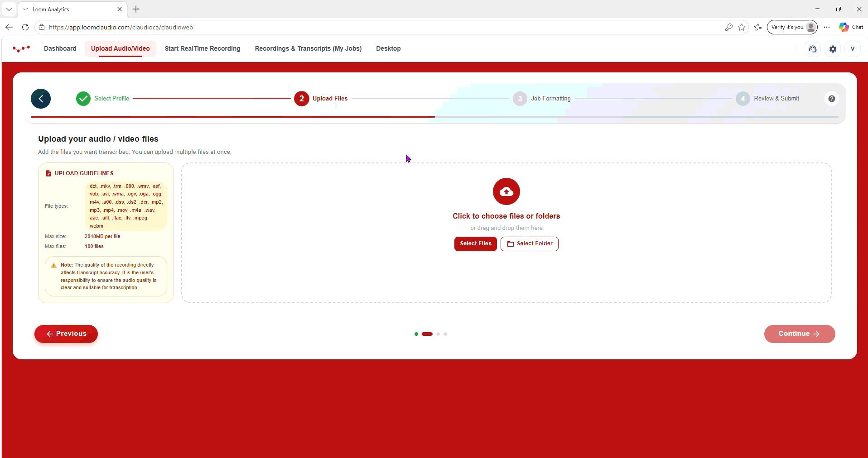Click the file types list box
Viewport: 868px width, 458px height.
[126, 206]
